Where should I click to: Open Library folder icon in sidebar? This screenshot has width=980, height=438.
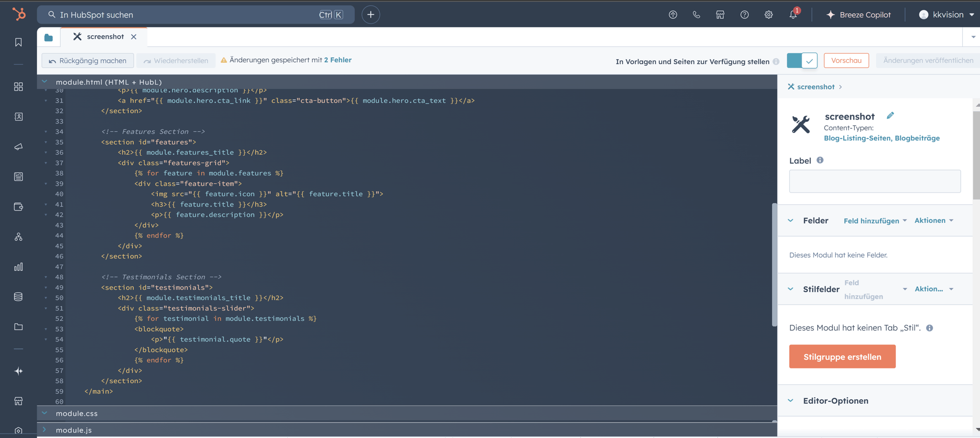[x=19, y=327]
